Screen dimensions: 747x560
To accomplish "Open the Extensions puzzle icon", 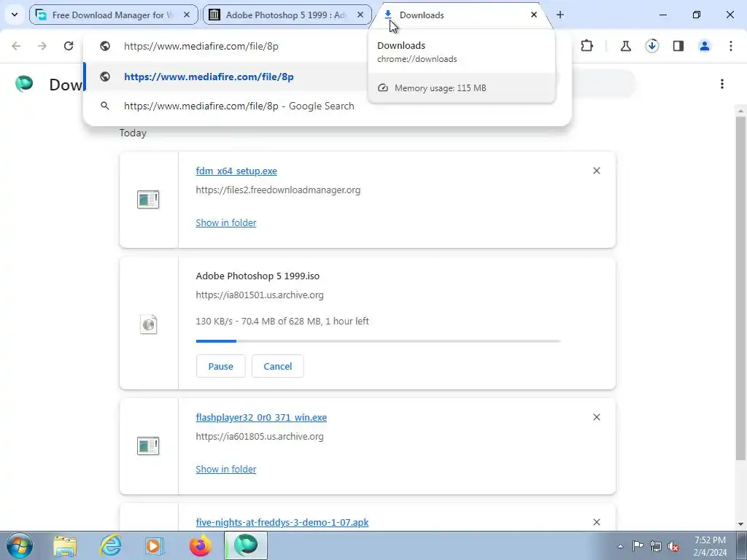I will [587, 46].
